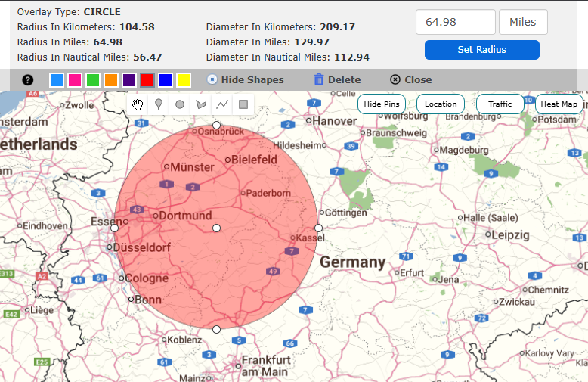Pick the pink color swatch
This screenshot has height=382, width=588.
[75, 80]
